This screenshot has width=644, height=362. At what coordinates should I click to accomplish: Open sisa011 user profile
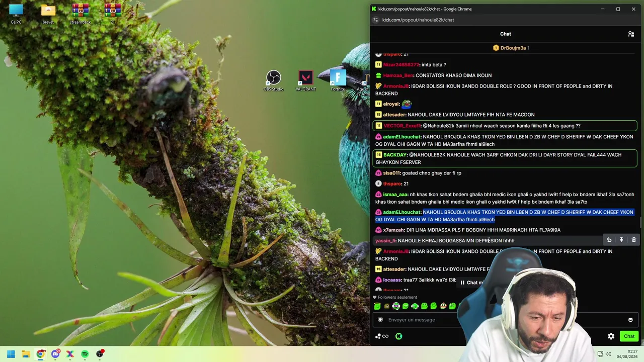[391, 173]
